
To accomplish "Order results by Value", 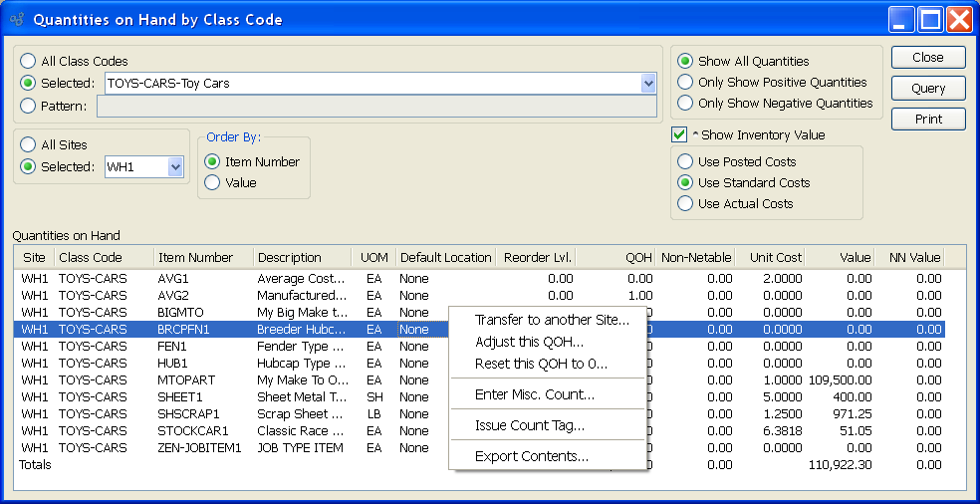I will tap(212, 182).
